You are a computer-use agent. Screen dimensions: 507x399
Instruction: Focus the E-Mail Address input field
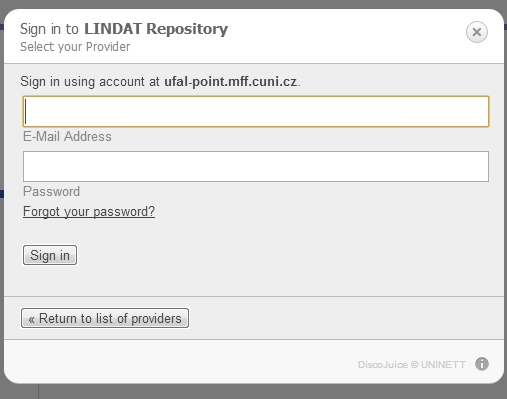point(256,111)
